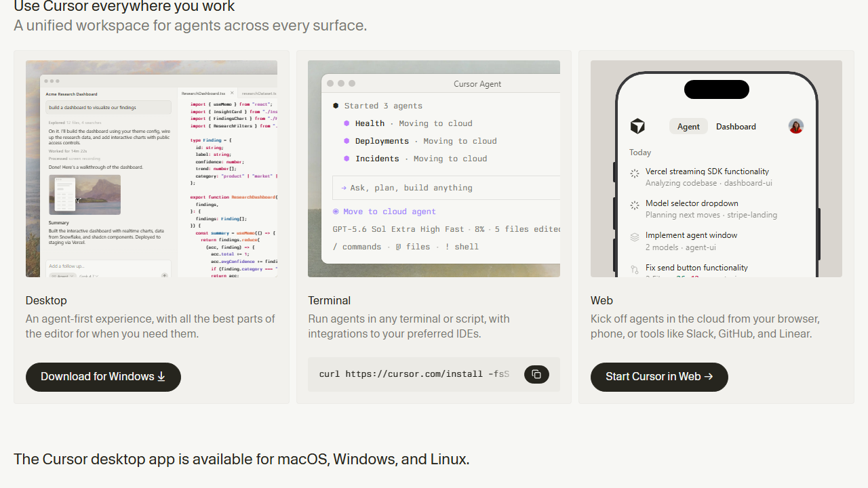Click the Incidents agent row
The height and width of the screenshot is (488, 868).
point(415,159)
